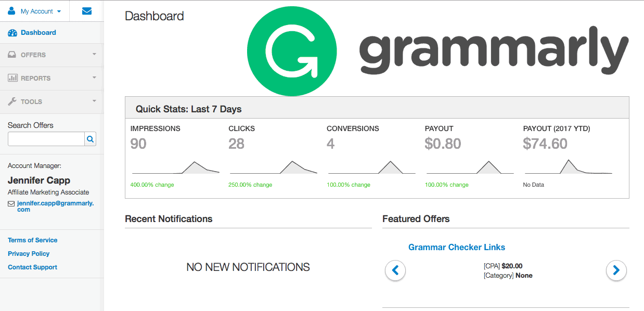Click the Offers briefcase icon

[x=11, y=55]
